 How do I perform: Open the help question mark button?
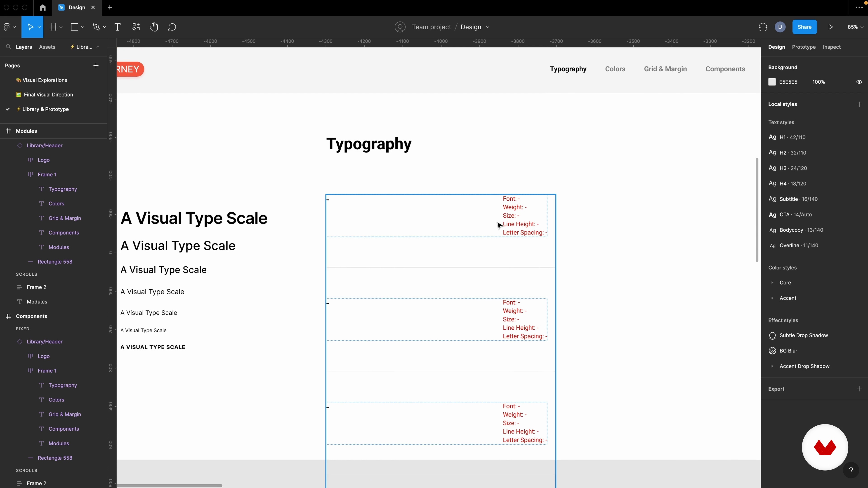click(x=851, y=470)
